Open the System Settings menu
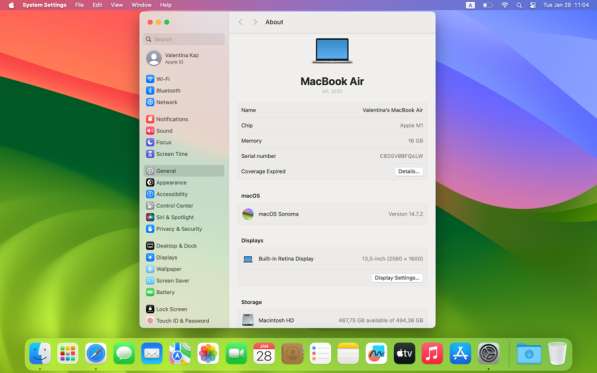597x373 pixels. click(x=45, y=5)
